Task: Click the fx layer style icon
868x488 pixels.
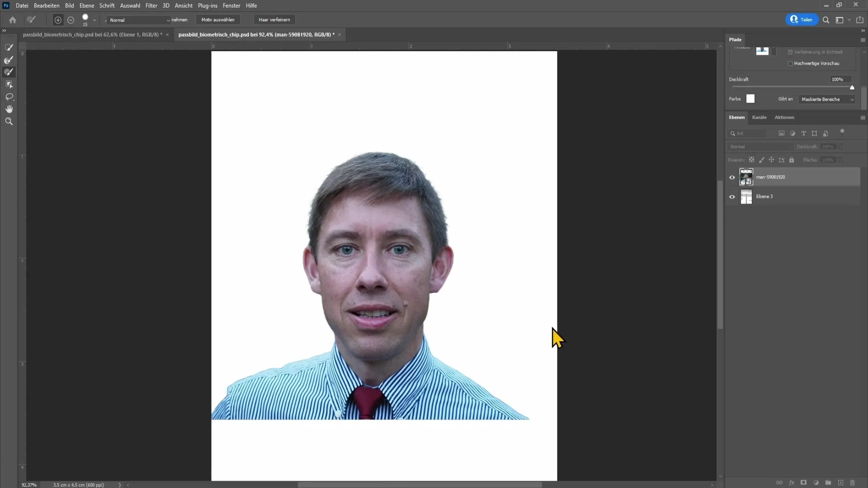Action: pos(792,483)
